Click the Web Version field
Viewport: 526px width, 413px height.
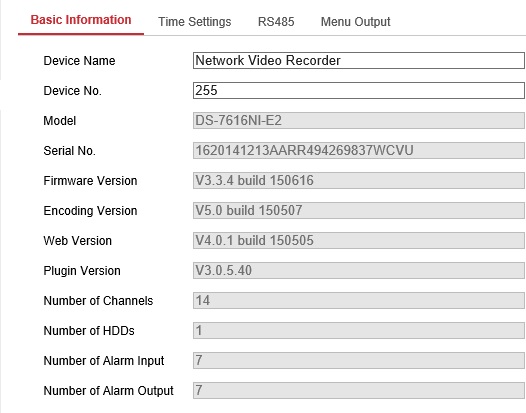pos(359,240)
